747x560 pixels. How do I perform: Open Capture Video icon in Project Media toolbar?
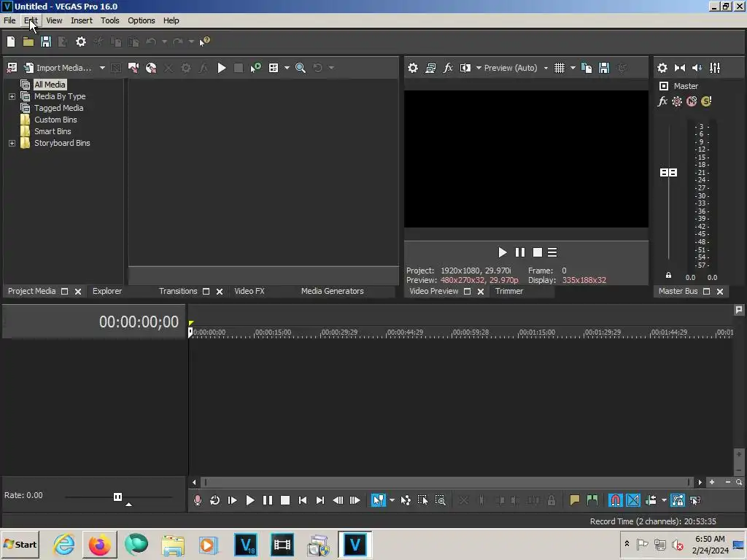[133, 68]
